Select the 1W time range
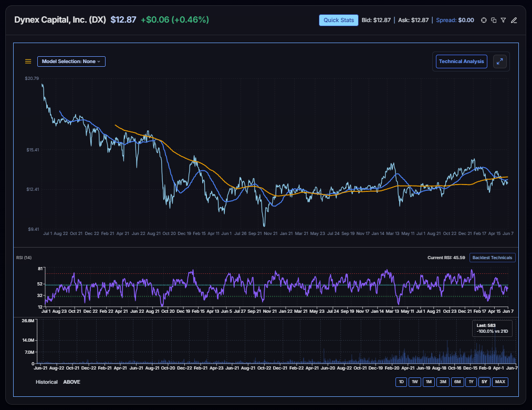The width and height of the screenshot is (532, 410). click(x=415, y=382)
